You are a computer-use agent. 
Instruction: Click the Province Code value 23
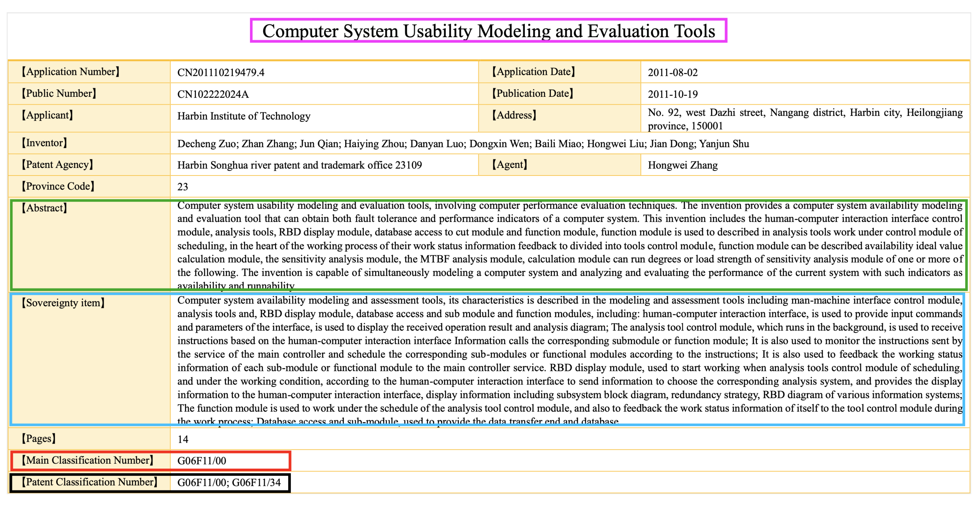pyautogui.click(x=183, y=187)
